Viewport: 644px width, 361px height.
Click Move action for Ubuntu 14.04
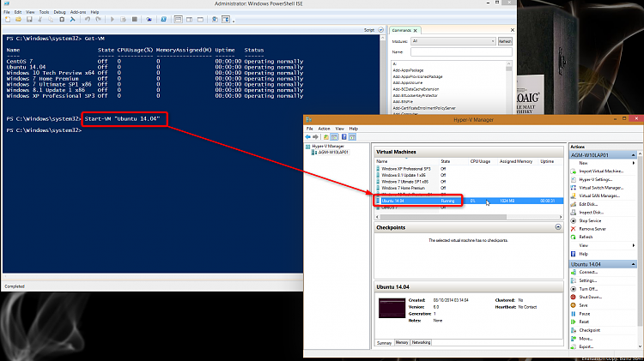click(586, 339)
